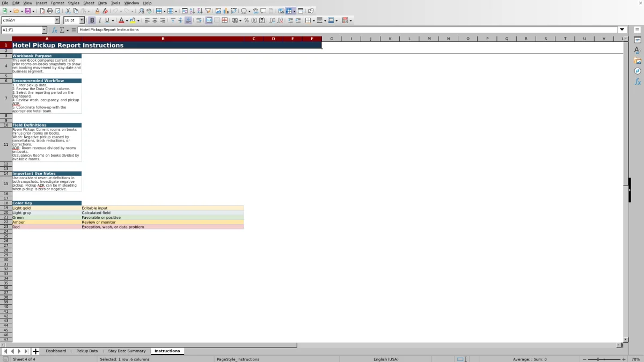
Task: Click the Export as PDF icon
Action: 42,11
